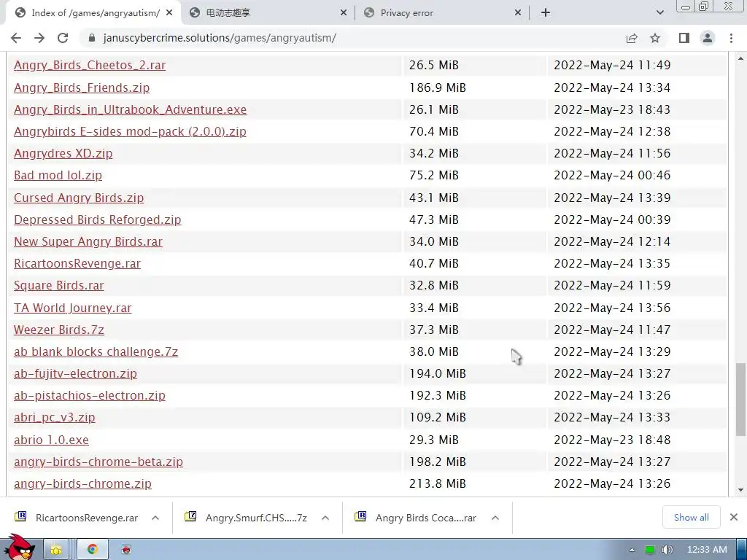The height and width of the screenshot is (560, 747).
Task: Close the 电动志趣享 tab
Action: pyautogui.click(x=344, y=13)
